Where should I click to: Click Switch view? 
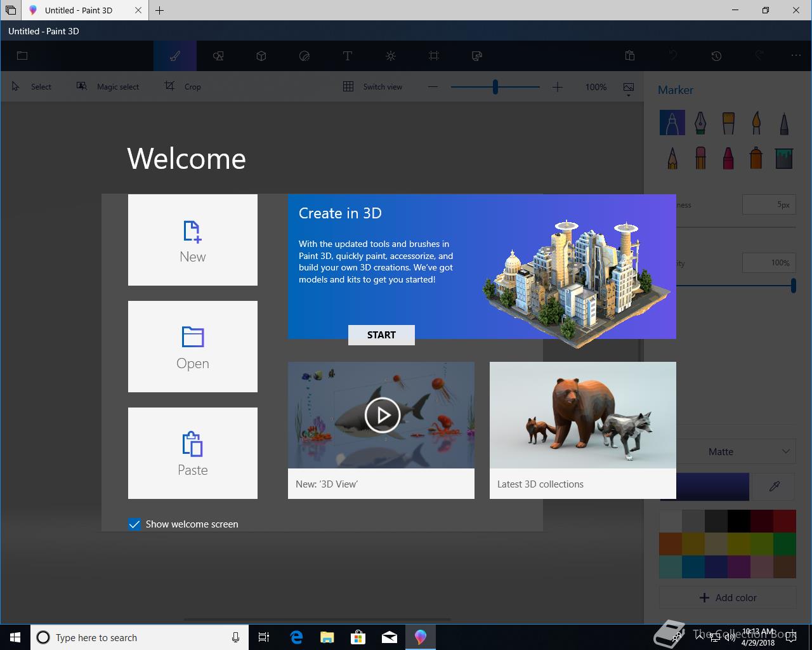372,86
